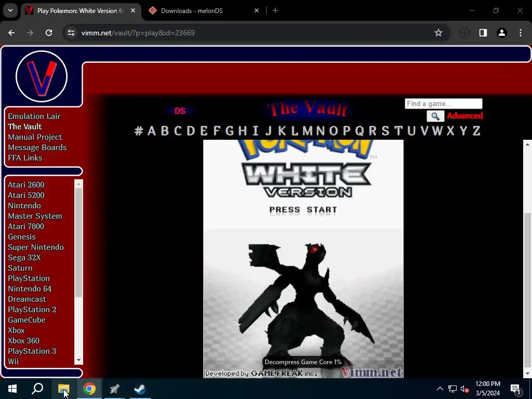
Task: Go back with the browser back arrow
Action: (x=11, y=33)
